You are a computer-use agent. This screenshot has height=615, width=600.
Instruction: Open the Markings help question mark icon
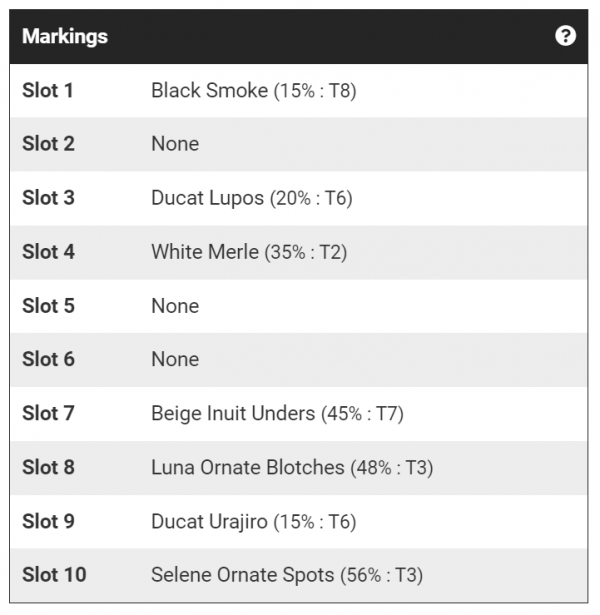566,37
